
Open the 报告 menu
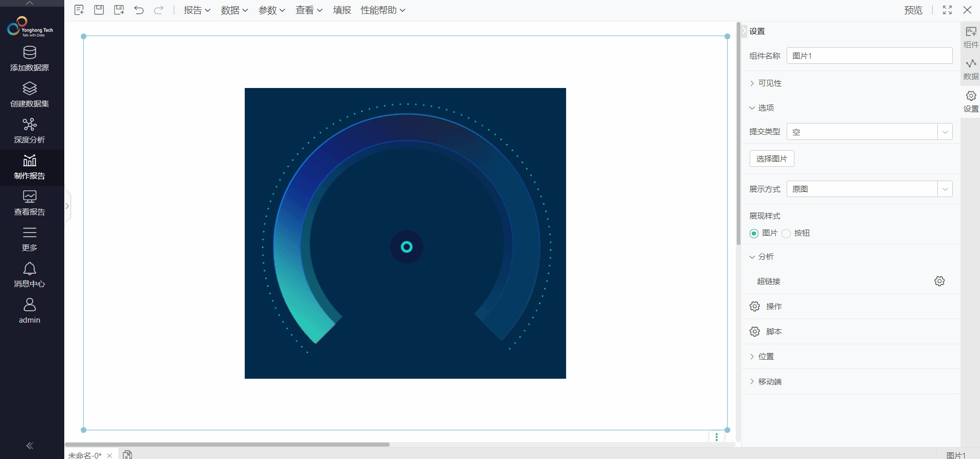pos(197,10)
